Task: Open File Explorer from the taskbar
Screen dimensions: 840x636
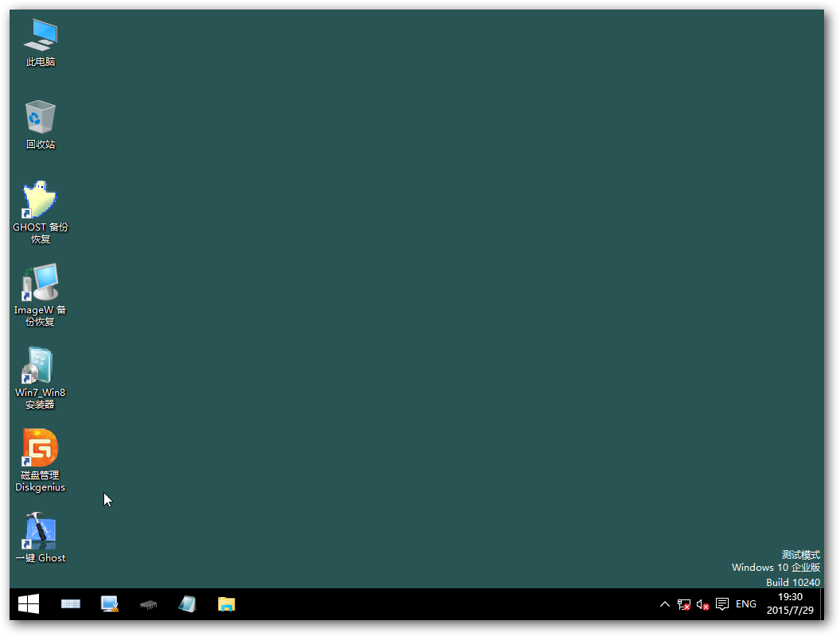Action: coord(226,604)
